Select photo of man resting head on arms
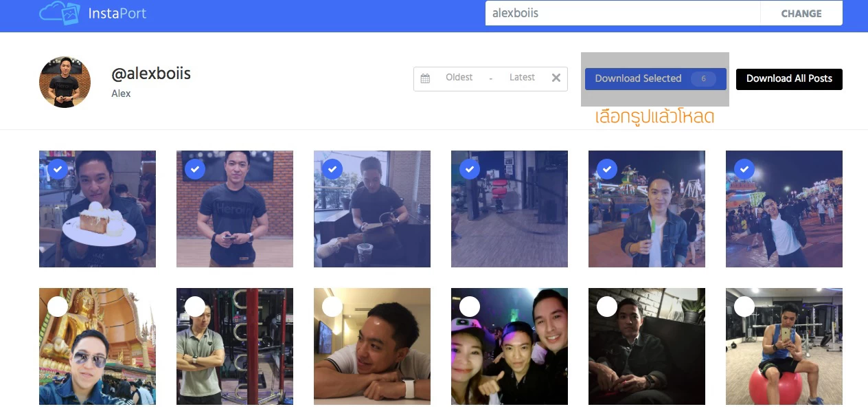This screenshot has width=868, height=420. (332, 307)
